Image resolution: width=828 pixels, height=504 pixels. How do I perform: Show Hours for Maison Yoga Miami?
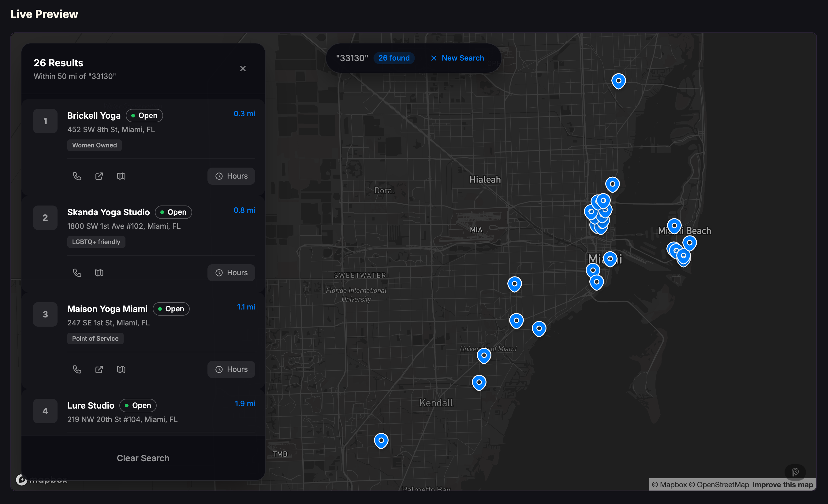click(x=231, y=369)
